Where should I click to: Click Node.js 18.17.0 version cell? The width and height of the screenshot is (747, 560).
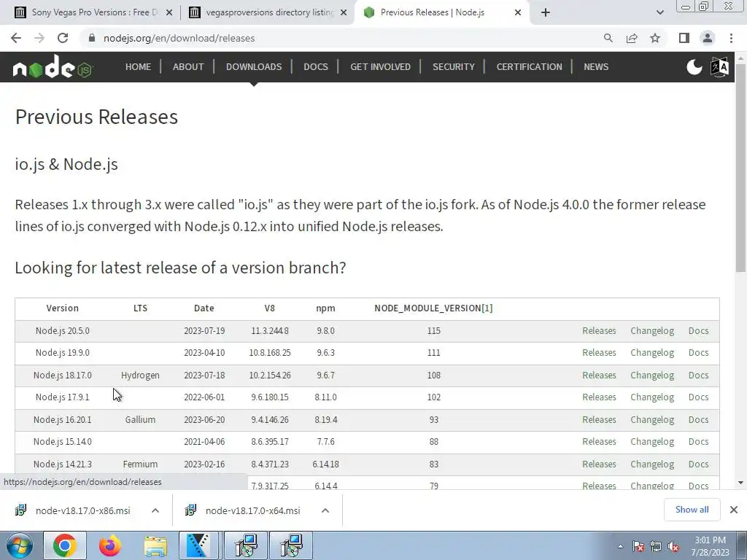(x=63, y=376)
